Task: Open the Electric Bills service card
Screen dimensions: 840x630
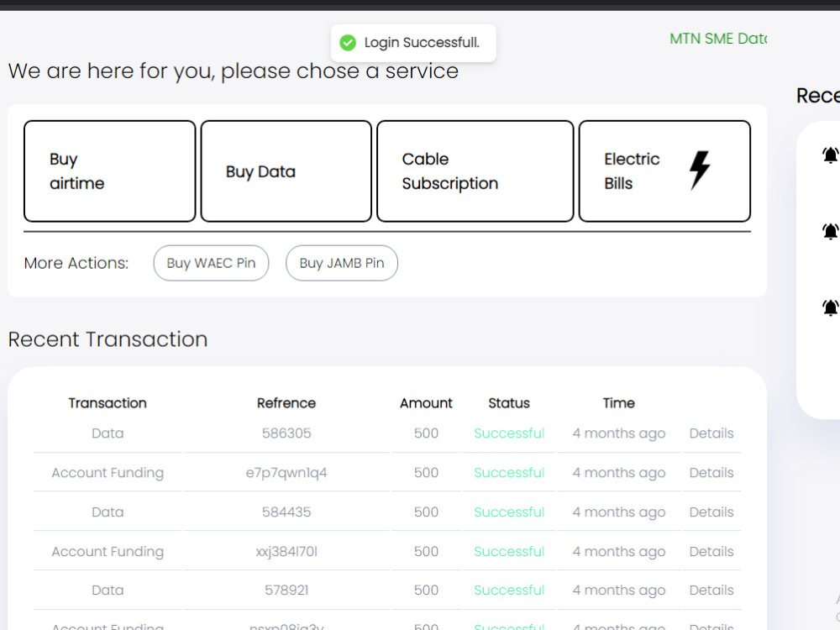Action: (664, 171)
